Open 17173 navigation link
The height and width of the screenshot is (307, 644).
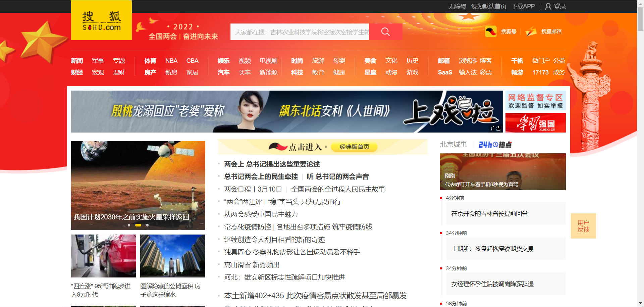click(x=540, y=72)
